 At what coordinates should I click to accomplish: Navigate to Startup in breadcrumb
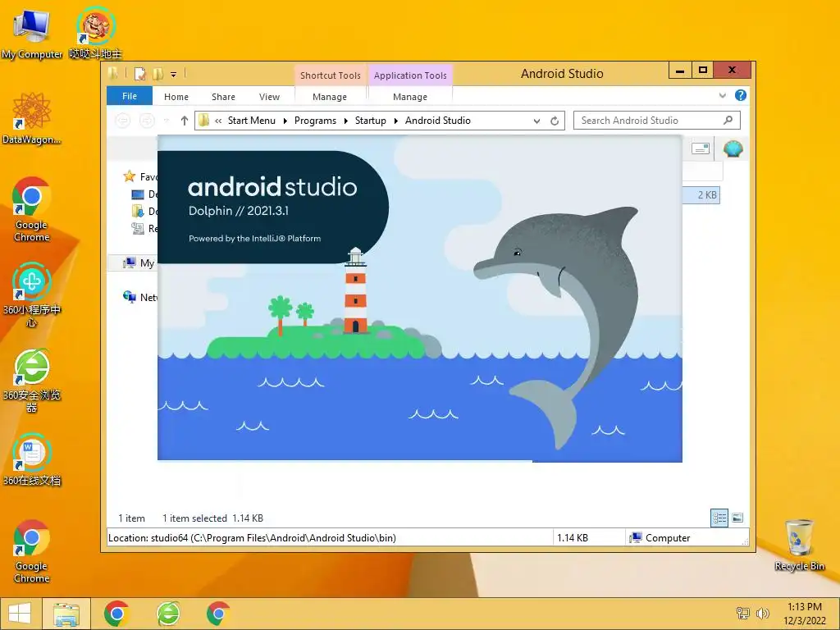click(370, 121)
